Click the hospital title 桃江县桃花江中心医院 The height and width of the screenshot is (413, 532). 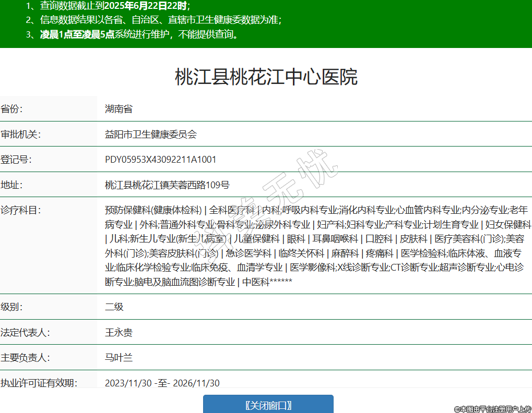click(266, 77)
